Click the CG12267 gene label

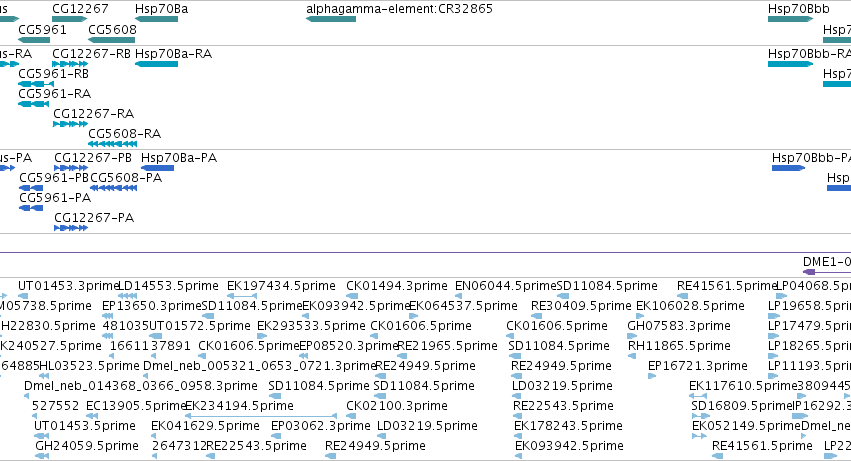click(x=80, y=9)
